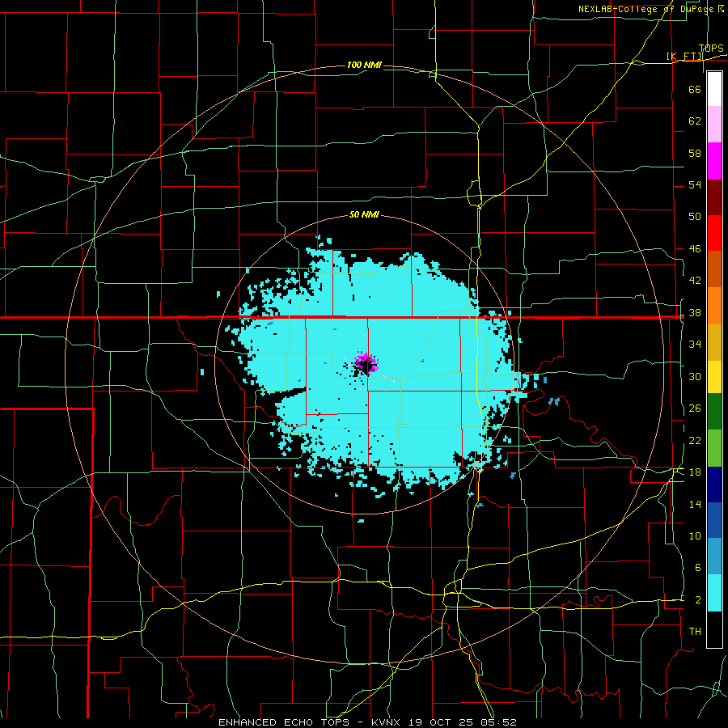Click the medium blue legend swatch
728x728 pixels.
tap(714, 520)
